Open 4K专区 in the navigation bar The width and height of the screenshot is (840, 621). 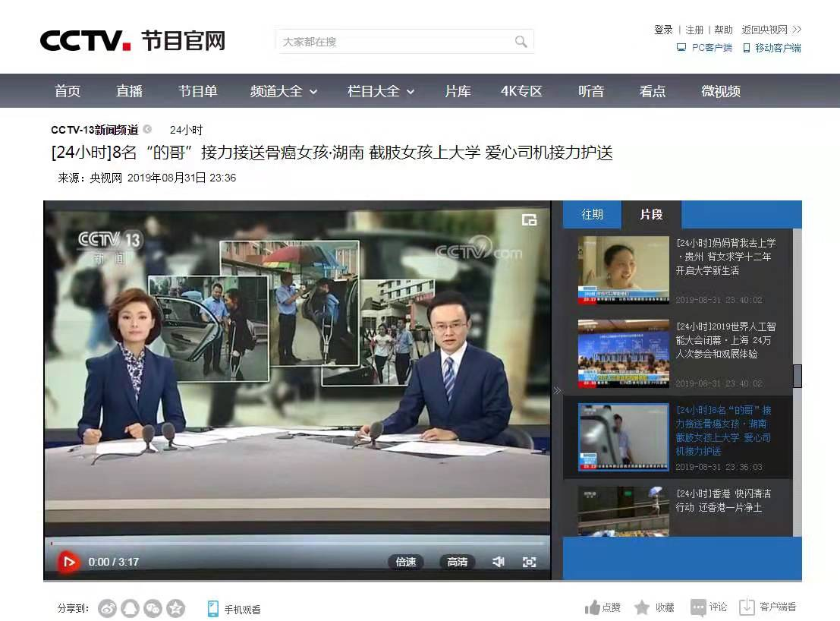pos(521,91)
